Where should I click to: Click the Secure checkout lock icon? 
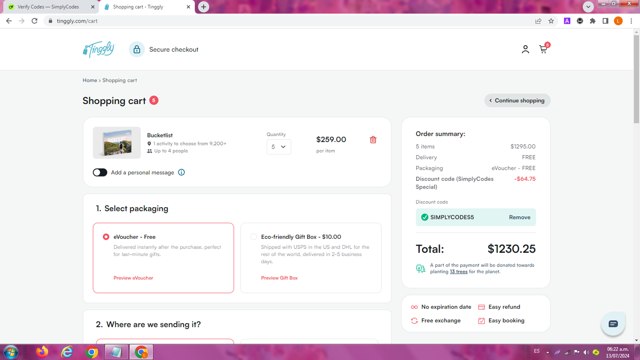(137, 49)
